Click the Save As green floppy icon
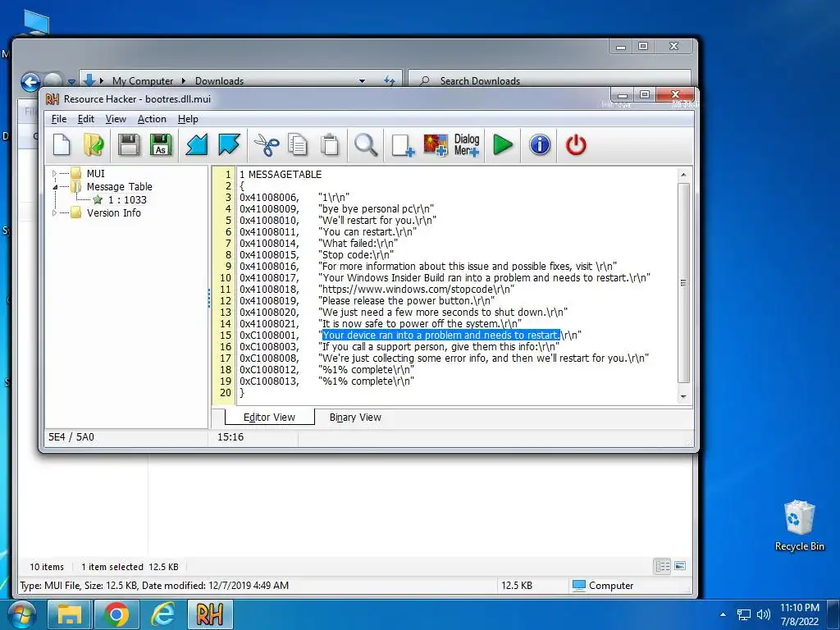 161,144
